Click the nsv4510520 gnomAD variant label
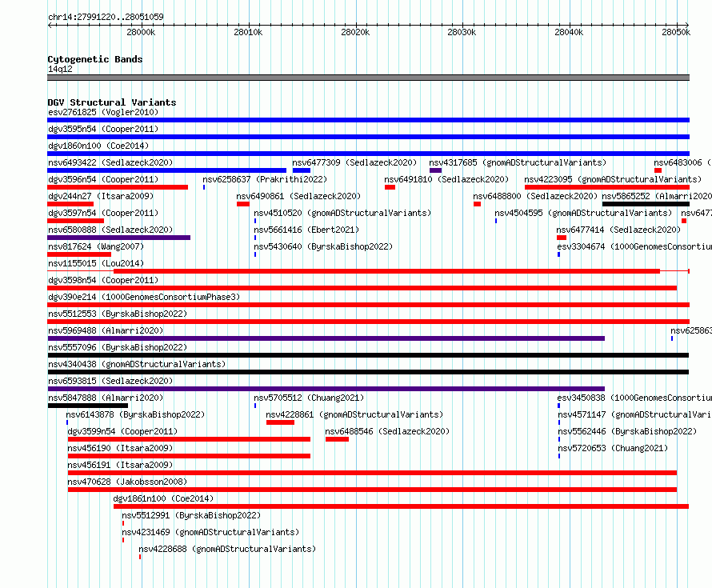The height and width of the screenshot is (588, 712). tap(342, 213)
